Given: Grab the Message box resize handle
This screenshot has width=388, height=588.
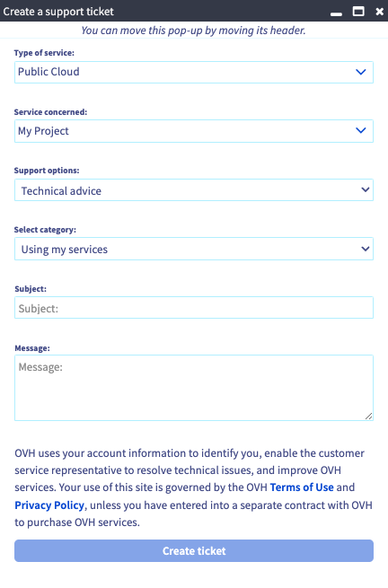Looking at the screenshot, I should point(369,417).
